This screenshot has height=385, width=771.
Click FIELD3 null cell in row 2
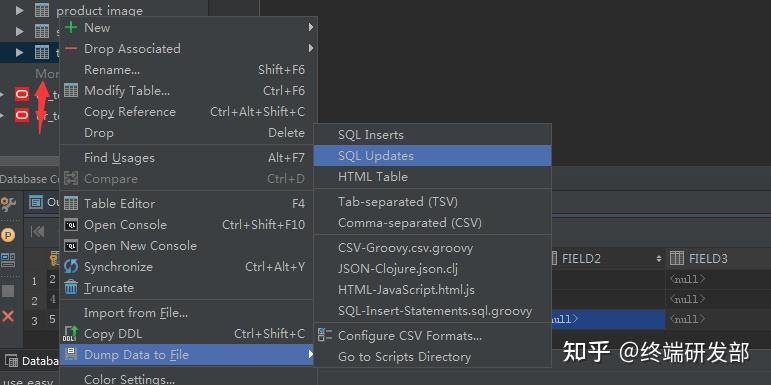tap(718, 299)
